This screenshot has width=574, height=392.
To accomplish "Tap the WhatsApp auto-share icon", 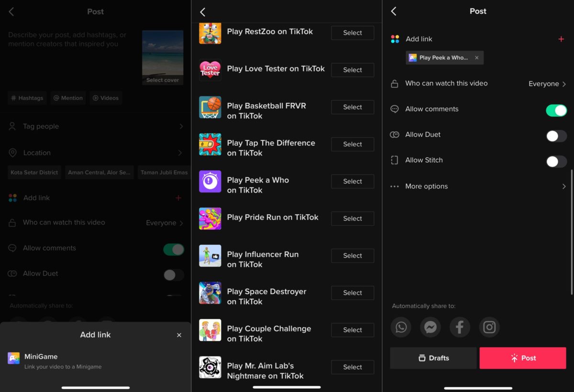I will pos(401,327).
